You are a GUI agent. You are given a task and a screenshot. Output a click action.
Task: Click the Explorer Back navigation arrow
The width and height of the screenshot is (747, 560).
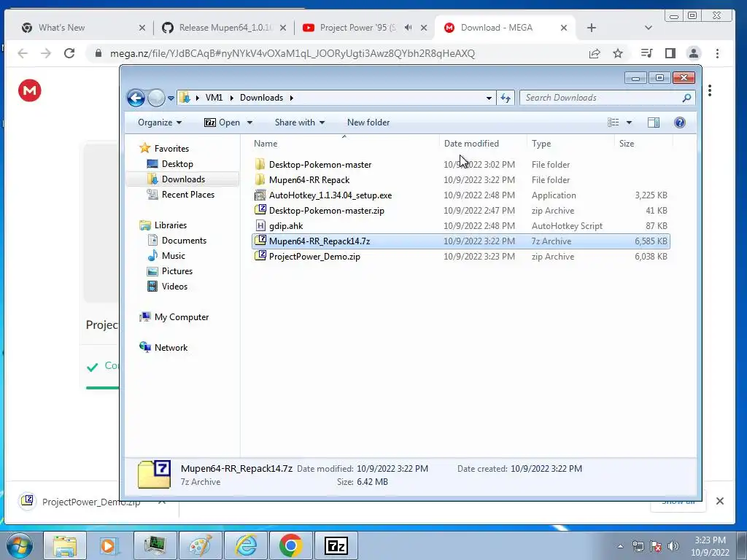click(x=136, y=98)
